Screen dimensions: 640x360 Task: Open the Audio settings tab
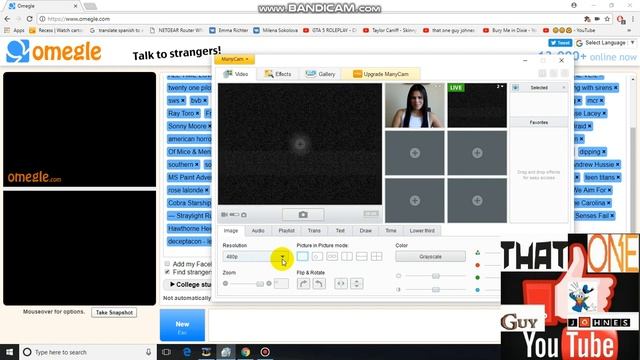tap(258, 231)
